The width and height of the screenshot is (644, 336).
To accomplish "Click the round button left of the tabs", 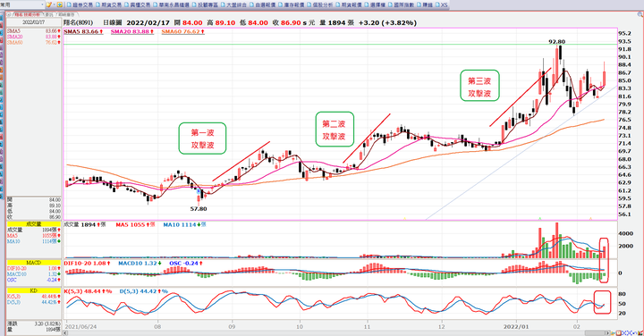I will (x=9, y=14).
